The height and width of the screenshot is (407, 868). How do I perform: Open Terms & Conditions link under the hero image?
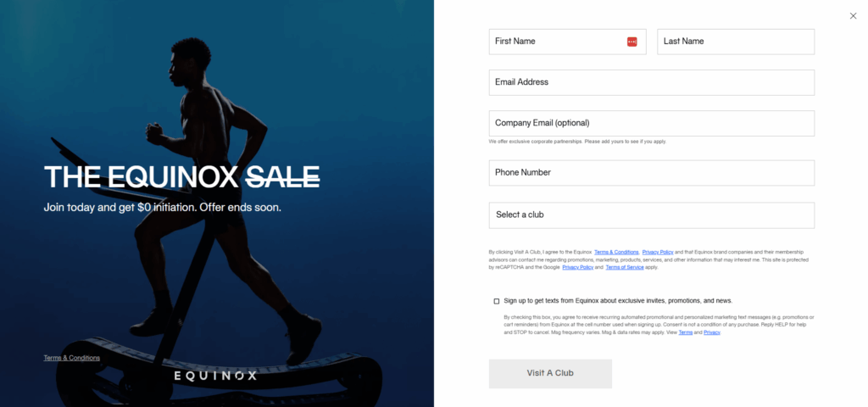coord(72,358)
